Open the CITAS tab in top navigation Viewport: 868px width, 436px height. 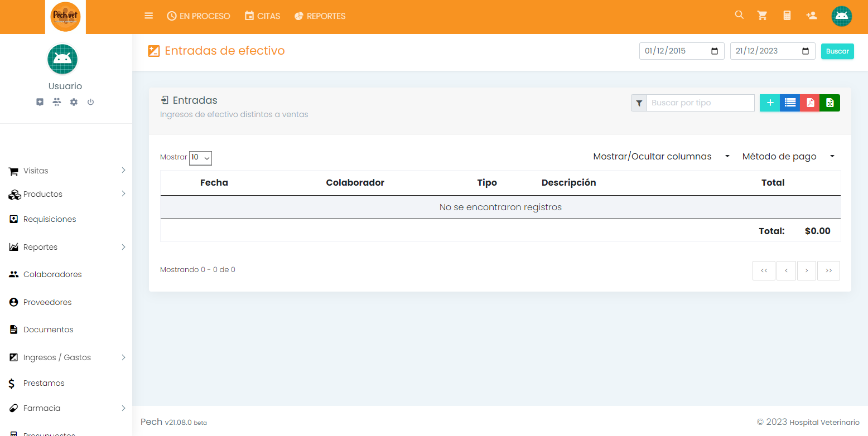(262, 16)
